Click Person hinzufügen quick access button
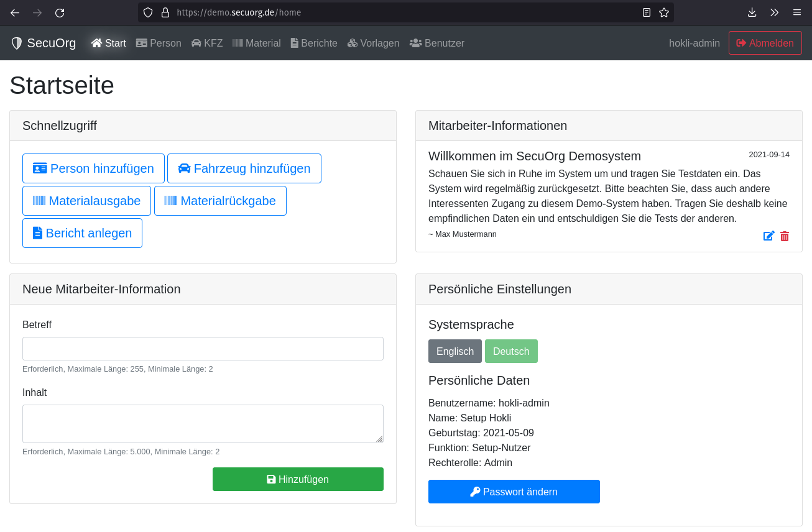 click(x=93, y=168)
